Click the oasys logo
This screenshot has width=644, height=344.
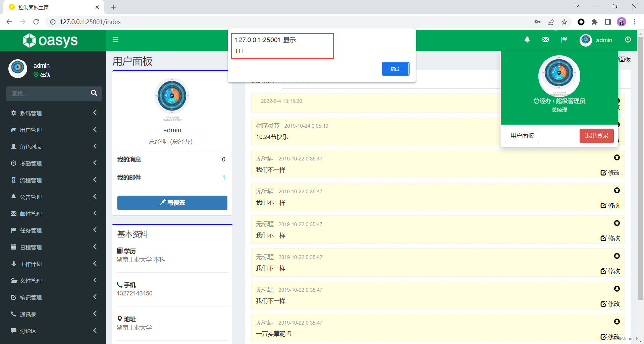click(49, 40)
